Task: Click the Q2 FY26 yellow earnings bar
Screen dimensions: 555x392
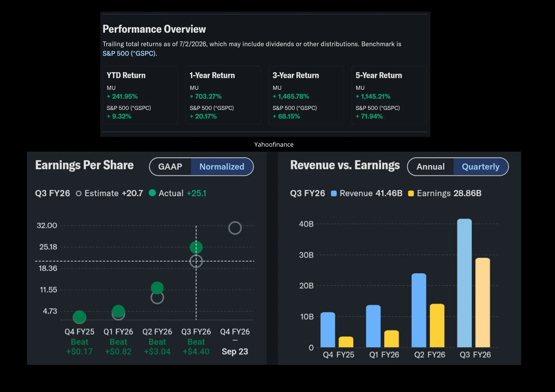Action: [x=437, y=325]
